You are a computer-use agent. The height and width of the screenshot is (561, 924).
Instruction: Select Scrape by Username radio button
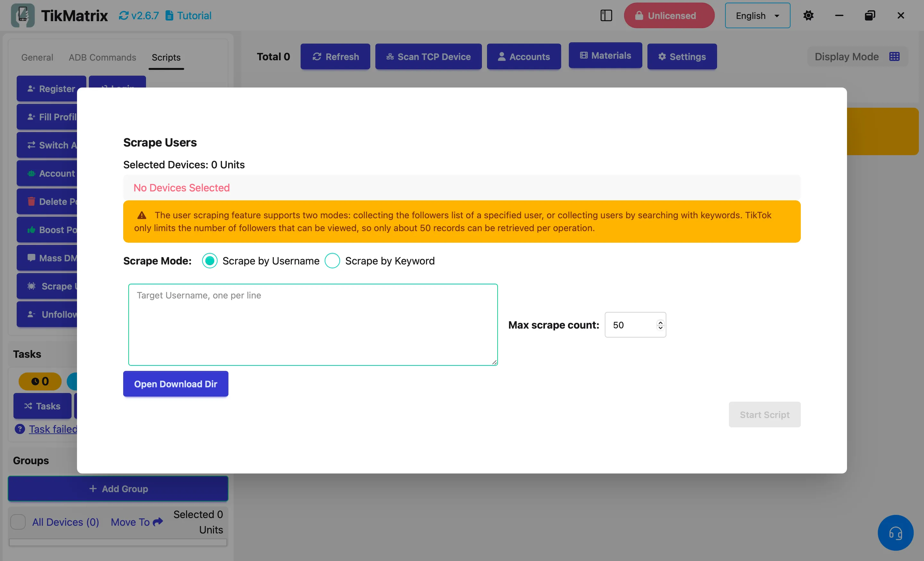(210, 260)
